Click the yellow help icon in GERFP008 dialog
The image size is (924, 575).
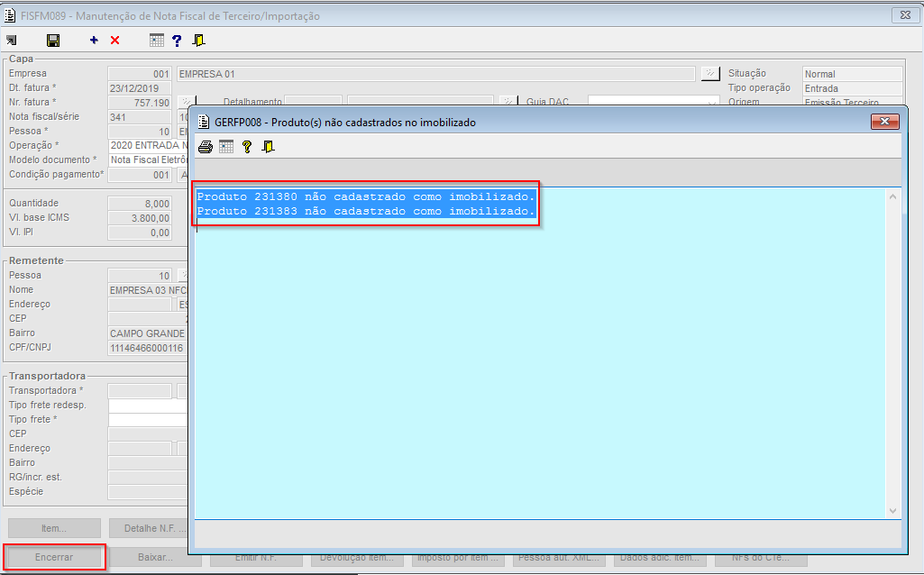pyautogui.click(x=247, y=147)
